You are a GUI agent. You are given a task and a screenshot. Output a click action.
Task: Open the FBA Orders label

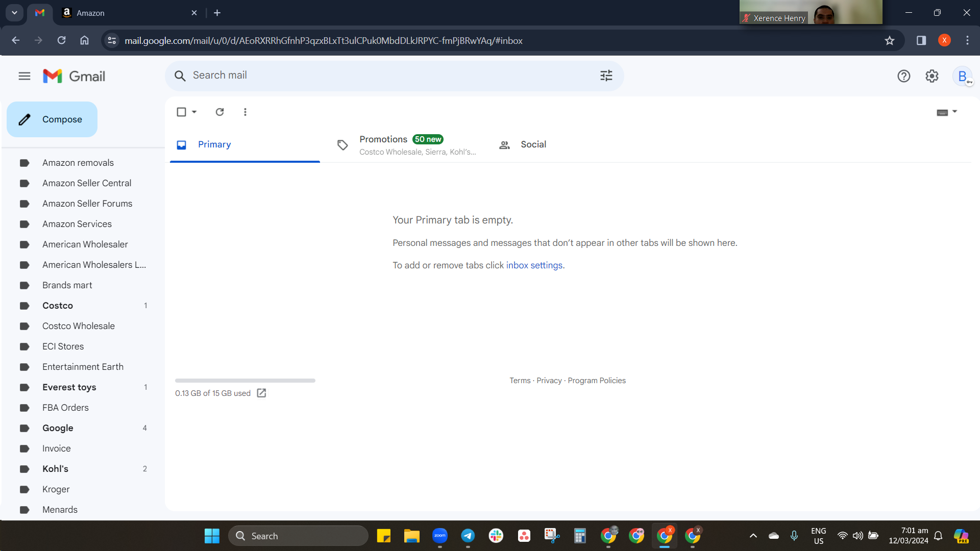coord(65,408)
